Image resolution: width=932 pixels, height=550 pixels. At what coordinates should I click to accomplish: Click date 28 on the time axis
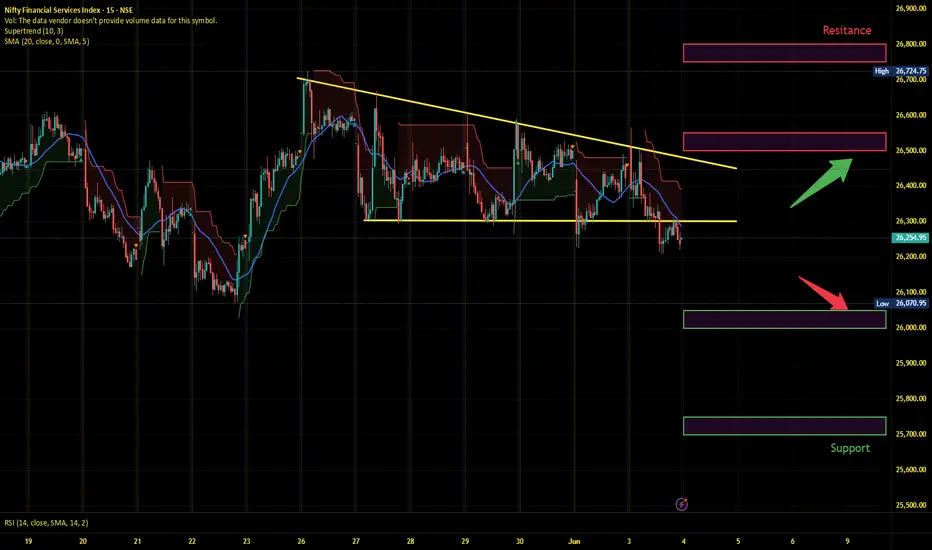click(x=411, y=541)
